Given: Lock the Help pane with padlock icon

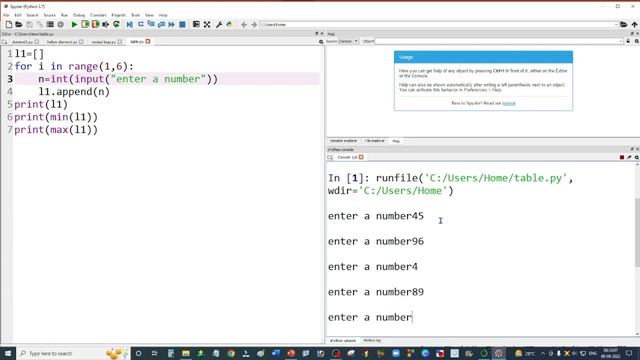Looking at the screenshot, I should [x=628, y=41].
